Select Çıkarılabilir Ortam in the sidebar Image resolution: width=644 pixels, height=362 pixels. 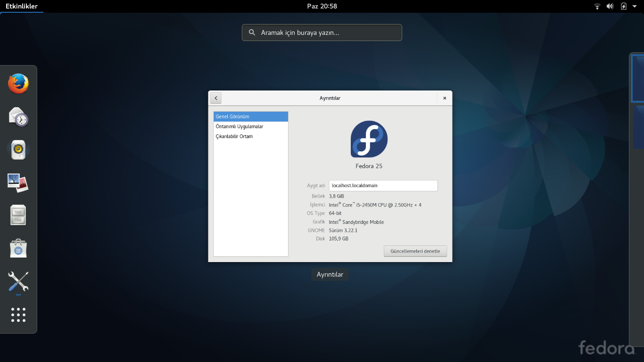tap(251, 136)
